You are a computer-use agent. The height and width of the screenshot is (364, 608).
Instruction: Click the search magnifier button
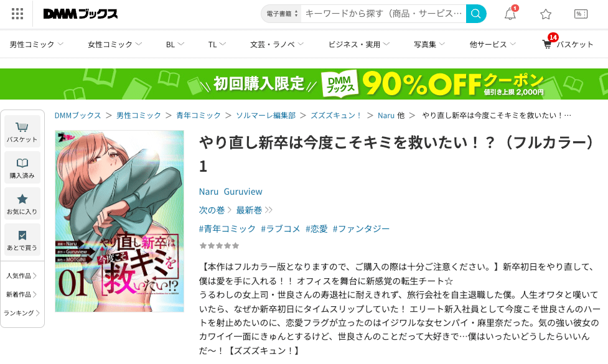[476, 14]
